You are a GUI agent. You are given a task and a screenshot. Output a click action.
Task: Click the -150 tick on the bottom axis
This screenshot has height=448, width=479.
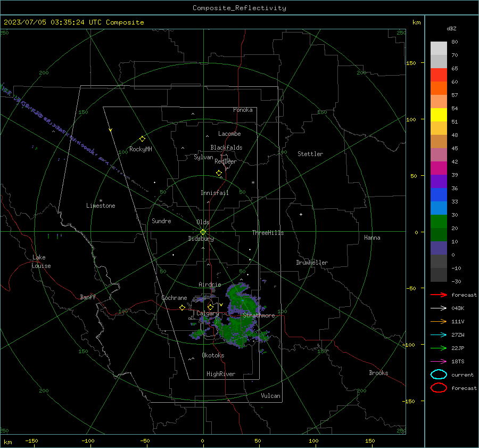[x=31, y=441]
